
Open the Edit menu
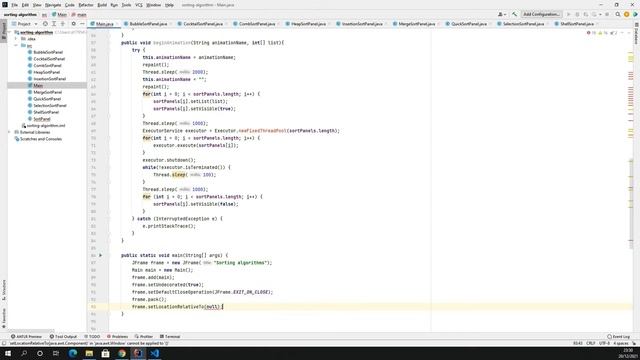click(x=25, y=5)
